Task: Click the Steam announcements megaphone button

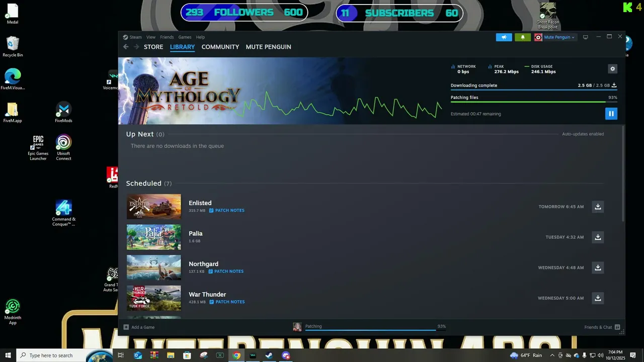Action: pyautogui.click(x=504, y=37)
